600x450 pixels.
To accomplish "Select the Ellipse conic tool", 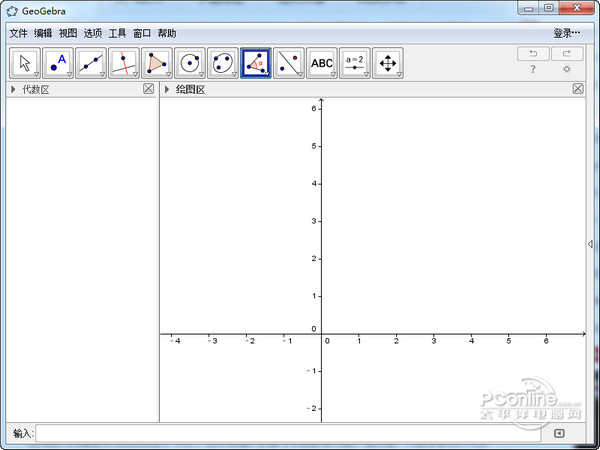I will coord(223,63).
